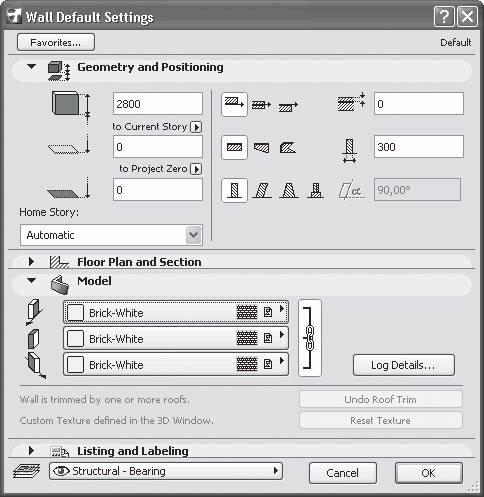Select the slanted wall complexity icon
The width and height of the screenshot is (484, 497).
262,191
